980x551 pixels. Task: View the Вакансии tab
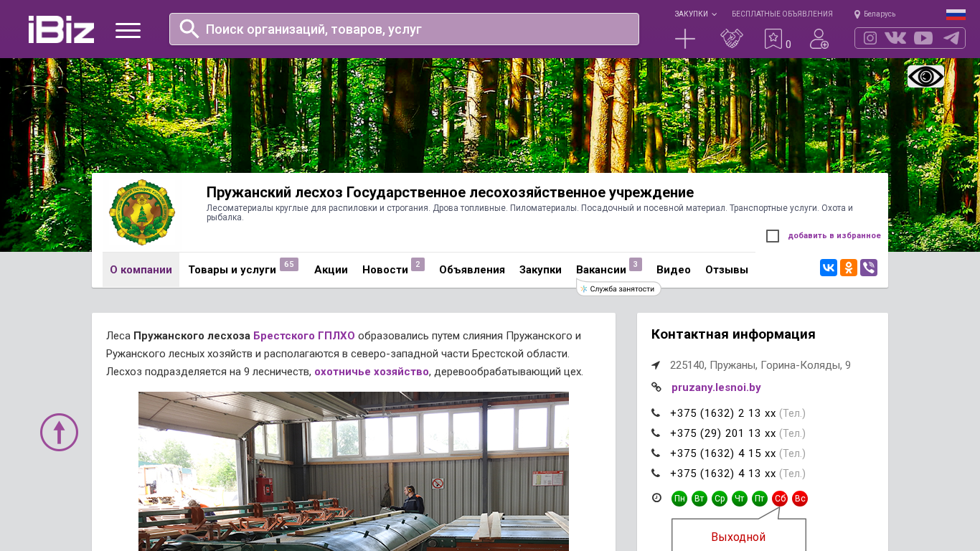click(x=601, y=270)
